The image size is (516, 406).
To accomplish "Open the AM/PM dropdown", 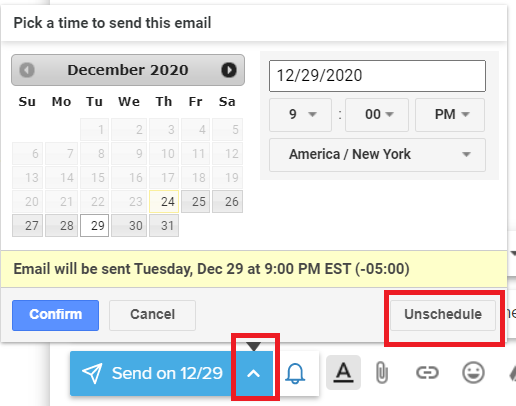I will [450, 115].
